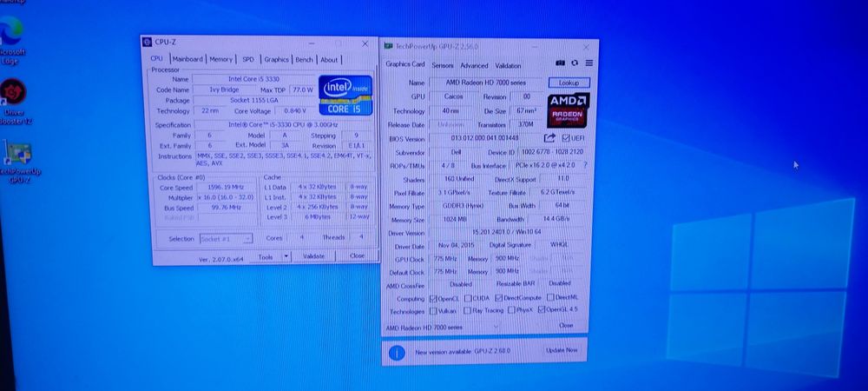Click the Bus Speed value 99.76 MHz
Screen dimensions: 868x391
coord(227,208)
